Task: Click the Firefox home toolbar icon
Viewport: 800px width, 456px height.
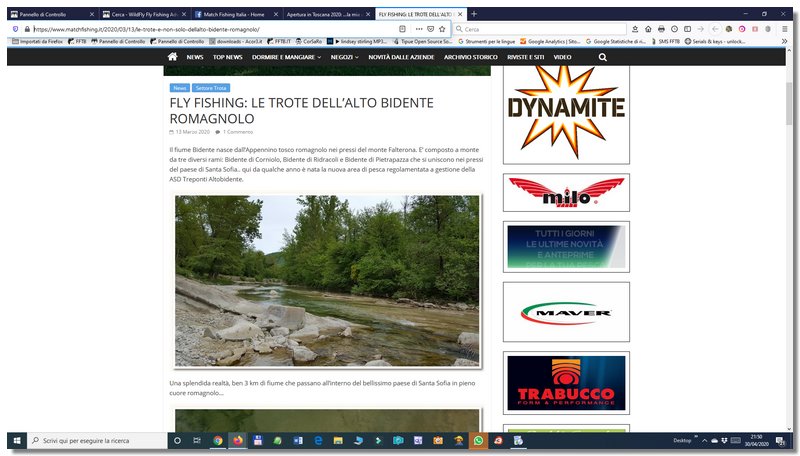Action: (x=648, y=29)
